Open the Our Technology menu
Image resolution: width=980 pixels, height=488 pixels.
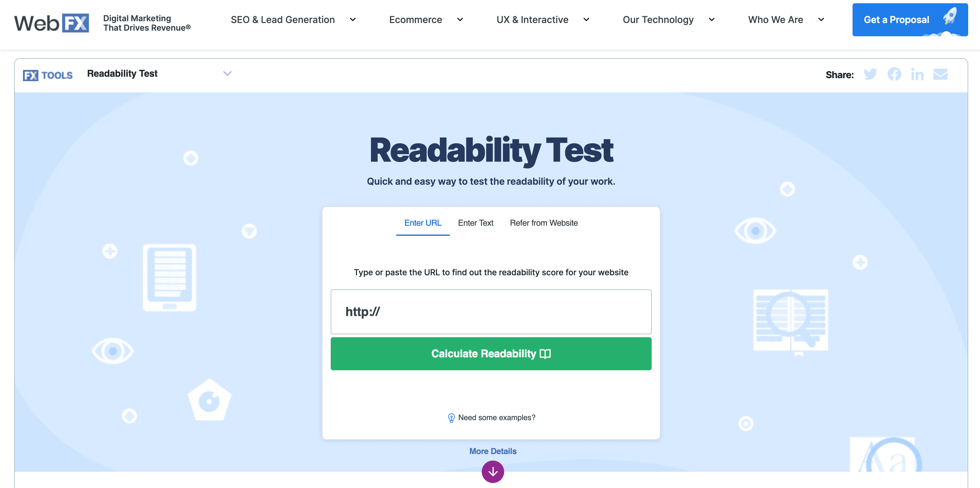tap(668, 20)
